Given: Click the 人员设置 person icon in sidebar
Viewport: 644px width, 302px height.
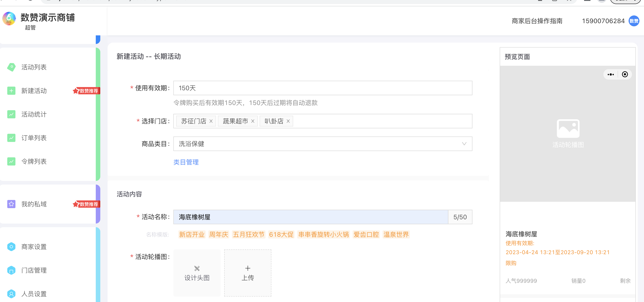Looking at the screenshot, I should pyautogui.click(x=11, y=294).
